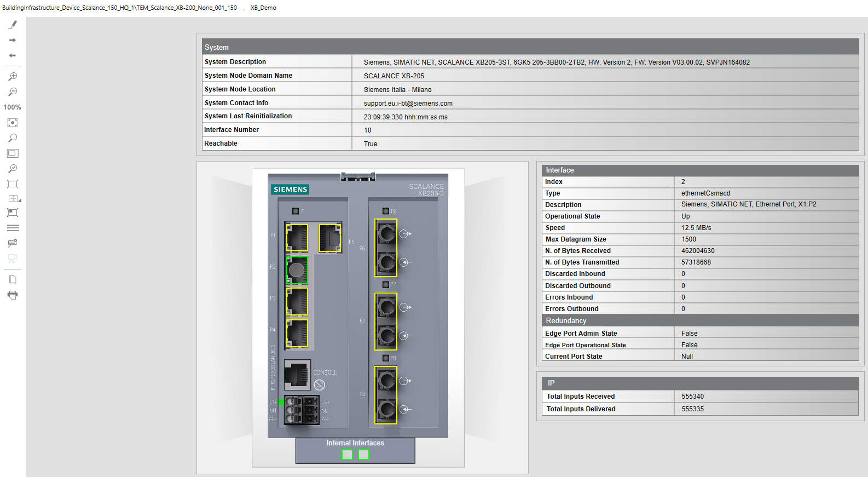Select port P5 next to P1

[x=330, y=238]
